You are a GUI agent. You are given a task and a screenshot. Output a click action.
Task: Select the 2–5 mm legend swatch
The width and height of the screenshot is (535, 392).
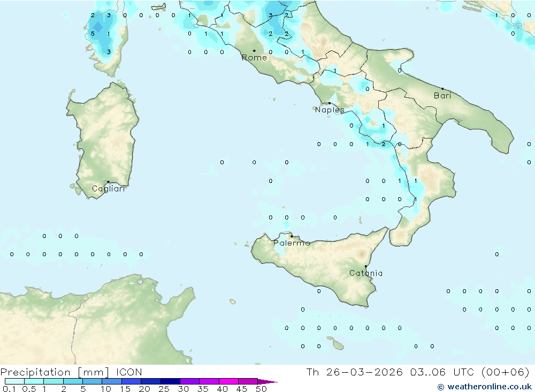point(73,381)
